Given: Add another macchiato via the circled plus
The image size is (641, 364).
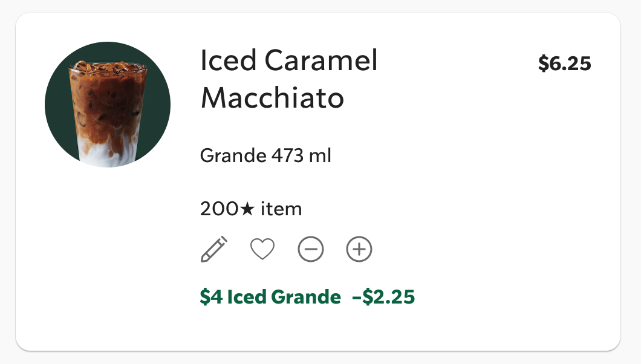Looking at the screenshot, I should [x=359, y=249].
